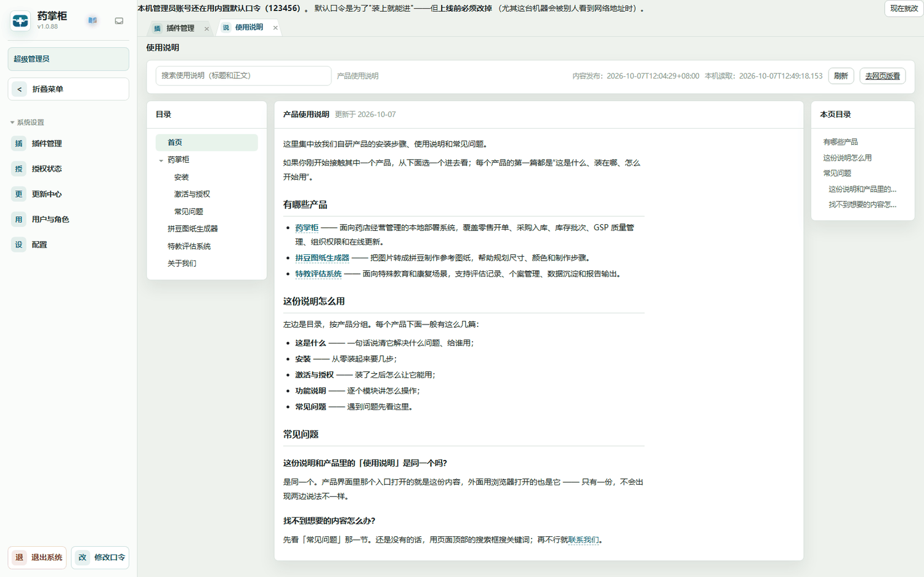Viewport: 924px width, 577px height.
Task: Select 首页 in the 目录 tree
Action: tap(206, 142)
